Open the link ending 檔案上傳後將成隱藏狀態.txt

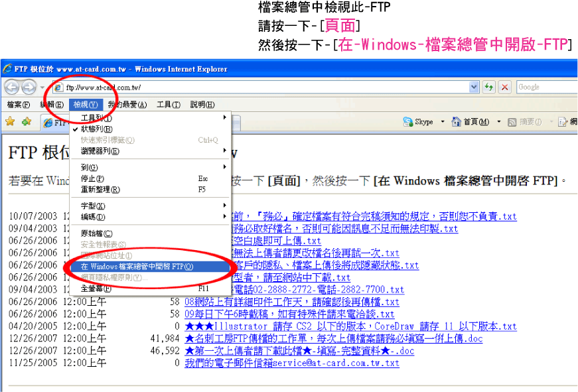(325, 265)
